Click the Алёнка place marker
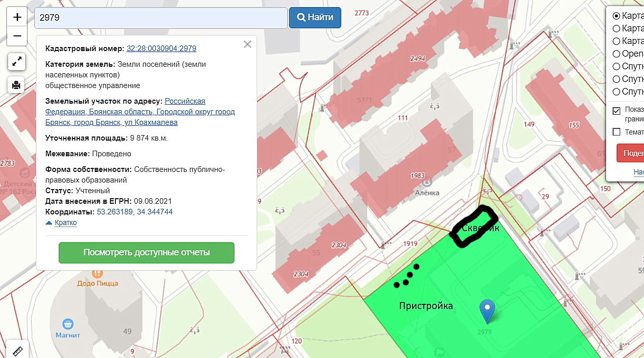This screenshot has height=358, width=644. tap(427, 182)
